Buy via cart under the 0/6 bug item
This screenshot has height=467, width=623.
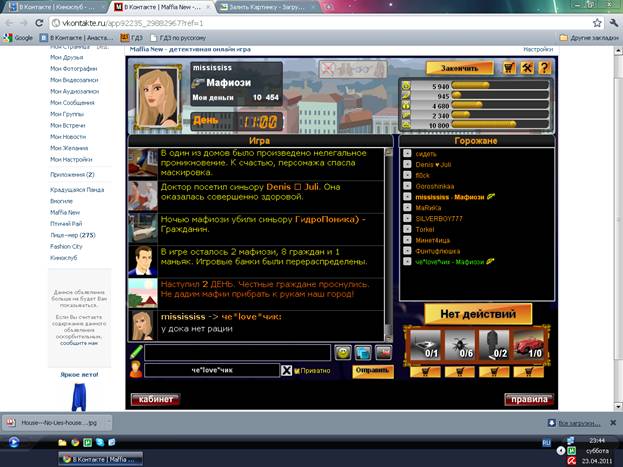pyautogui.click(x=460, y=372)
